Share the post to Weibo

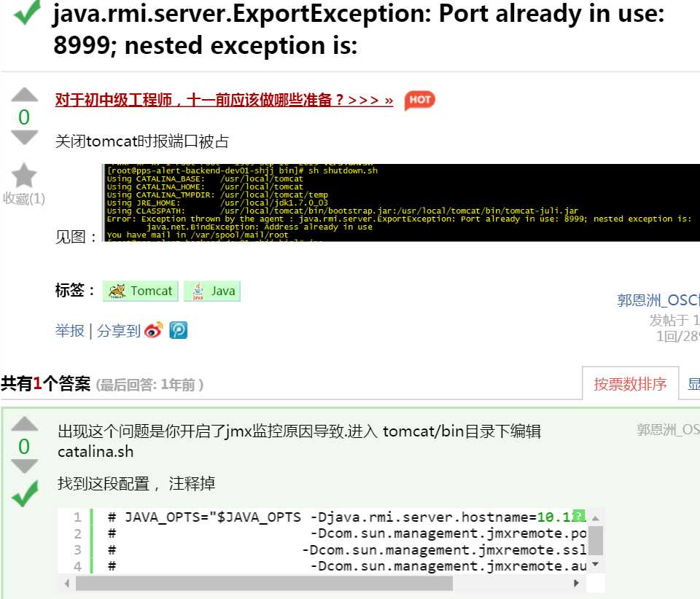coord(154,331)
